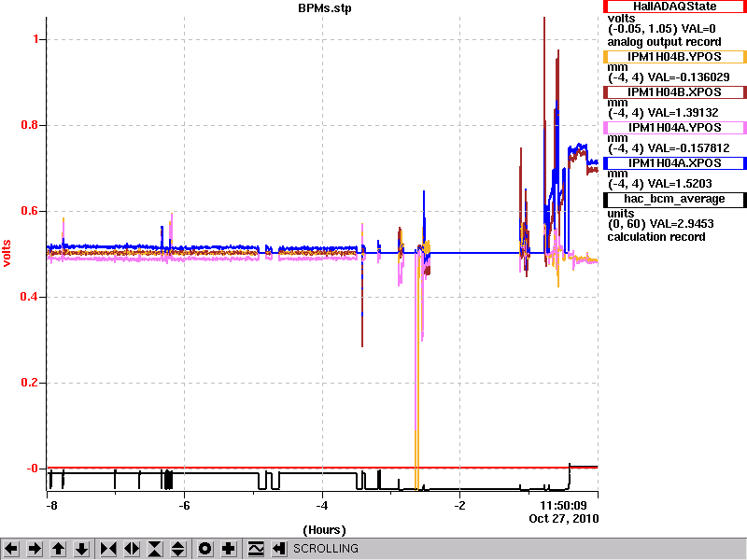This screenshot has height=560, width=747.
Task: Click the SCROLLING status label
Action: pos(325,549)
